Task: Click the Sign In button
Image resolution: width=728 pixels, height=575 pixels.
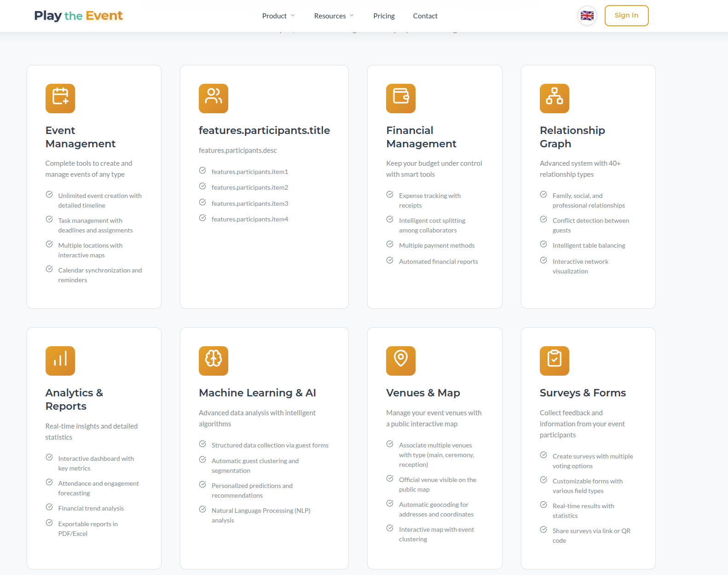Action: tap(626, 16)
